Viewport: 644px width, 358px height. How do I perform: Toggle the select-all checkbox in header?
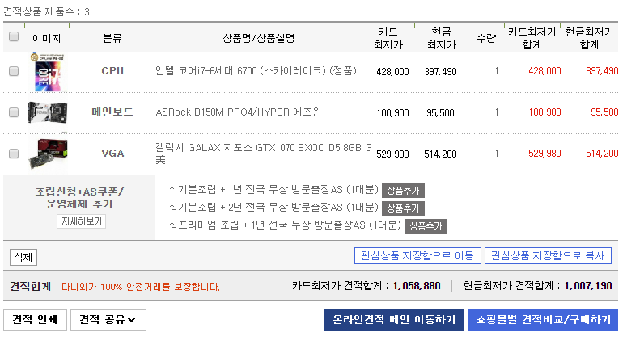point(14,36)
